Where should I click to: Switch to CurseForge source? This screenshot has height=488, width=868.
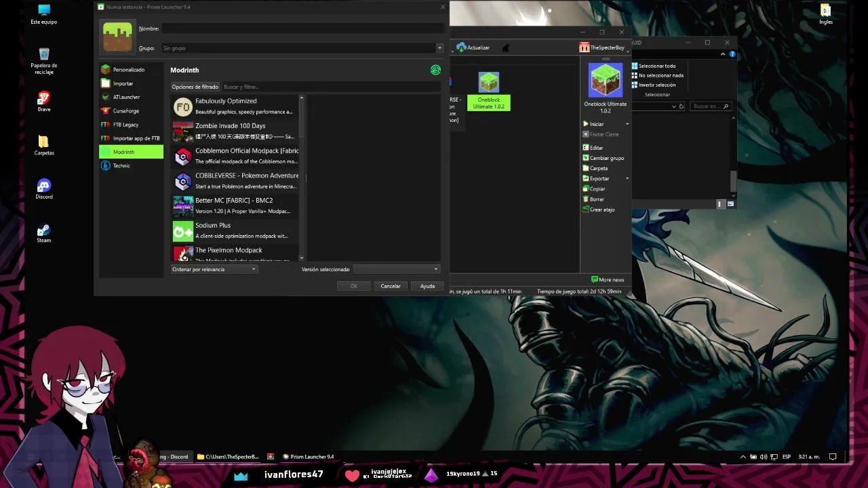pos(131,110)
